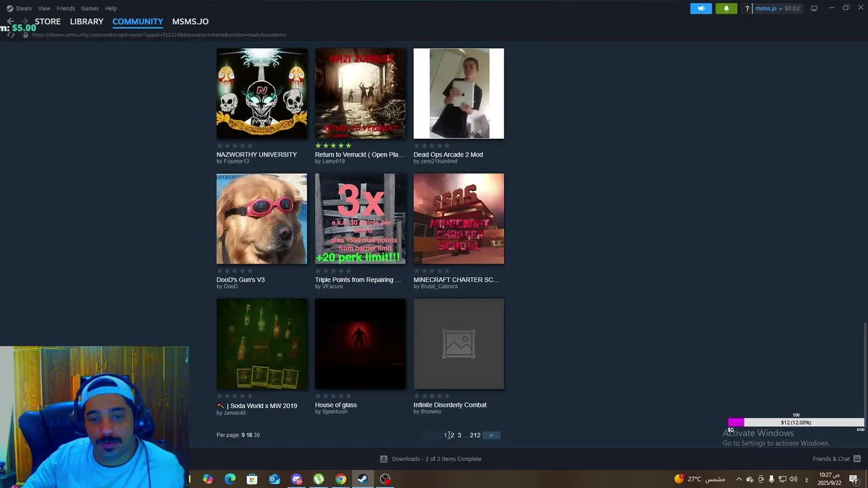Open Triple Points 3x thumbnail
868x488 pixels.
tap(360, 219)
